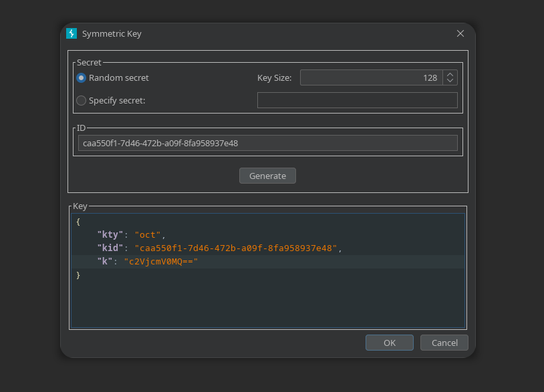This screenshot has height=392, width=544.
Task: Click the empty area of the Key editor
Action: click(x=267, y=304)
